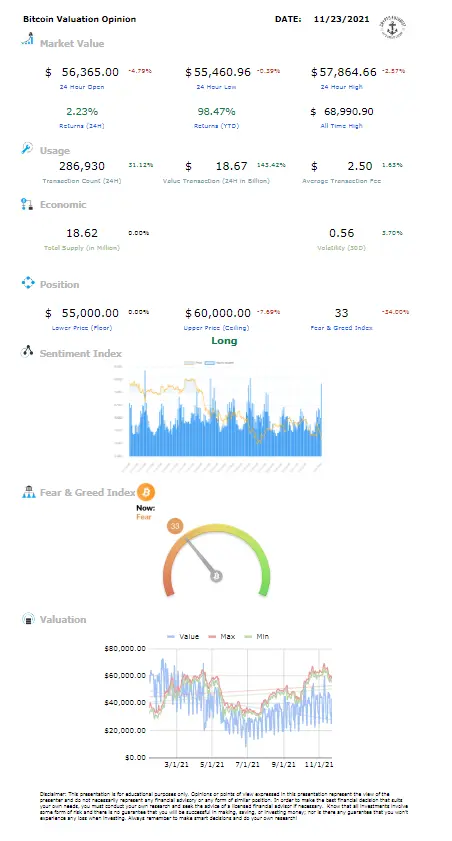The height and width of the screenshot is (841, 452).
Task: Toggle the Min series in Valuation legend
Action: (256, 637)
